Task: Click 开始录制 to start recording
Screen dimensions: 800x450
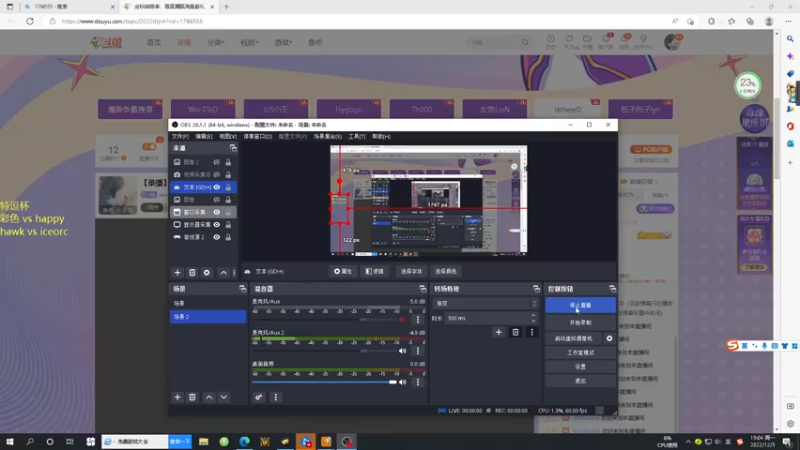Action: click(x=580, y=322)
